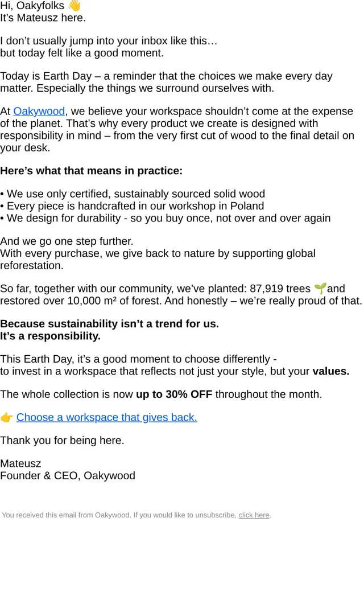Click the bold word 'values.'

click(331, 371)
